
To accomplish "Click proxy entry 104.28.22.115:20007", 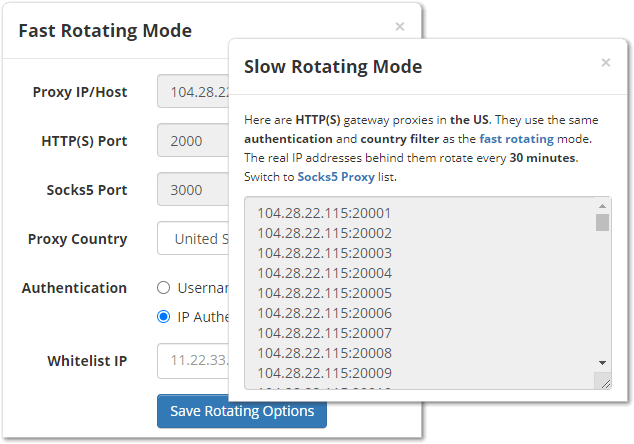I will 324,333.
